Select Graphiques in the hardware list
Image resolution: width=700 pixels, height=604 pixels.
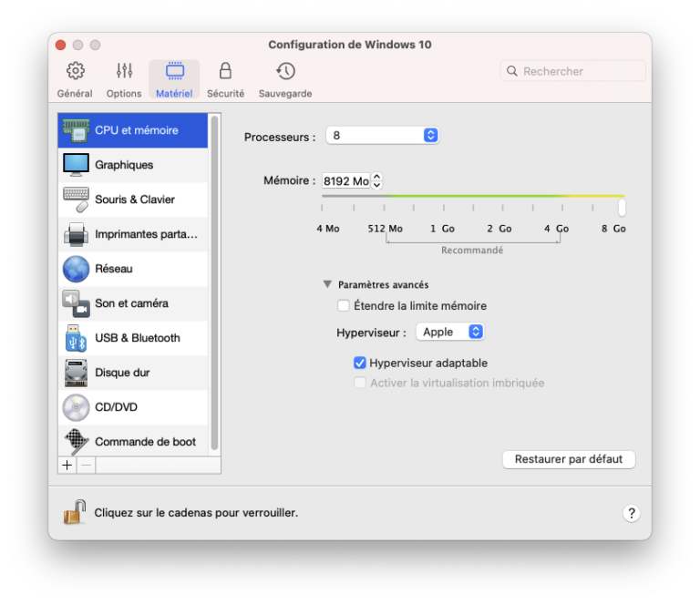click(x=132, y=165)
